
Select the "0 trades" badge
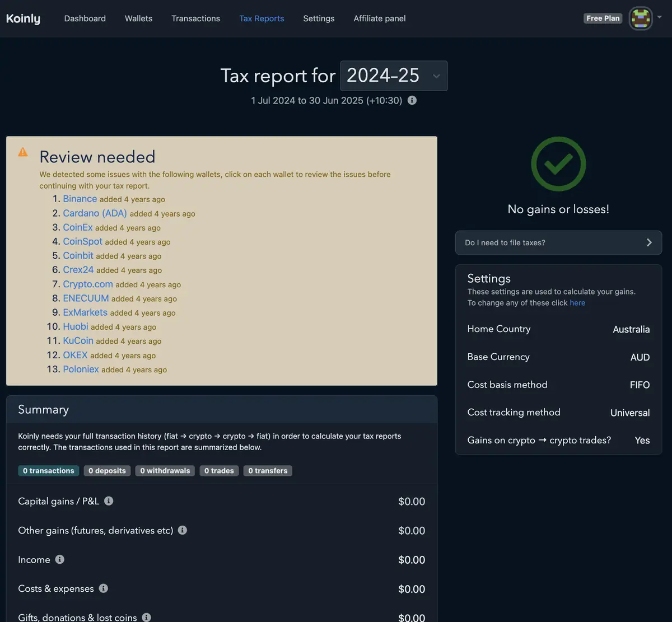click(x=219, y=471)
